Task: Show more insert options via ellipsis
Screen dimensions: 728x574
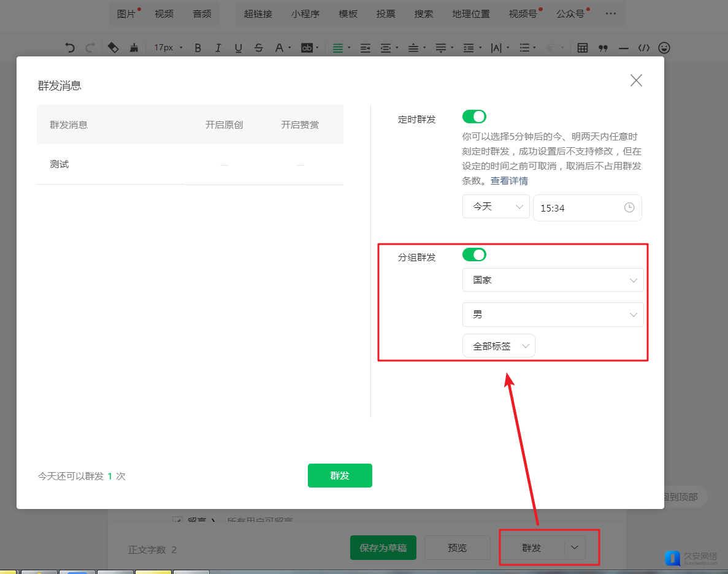Action: point(610,13)
